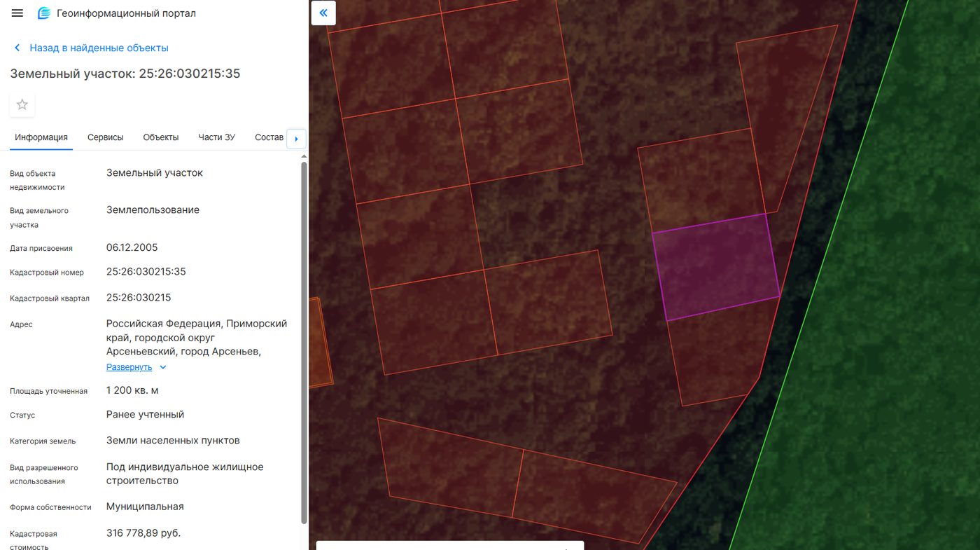The height and width of the screenshot is (550, 980).
Task: Go back via Назад в найденные объекты
Action: (99, 48)
